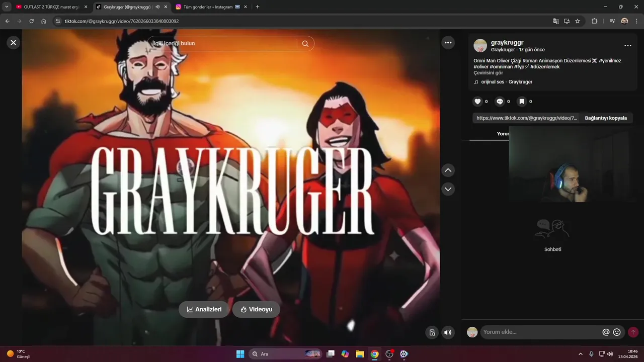Open Windows Start menu

coord(240,354)
